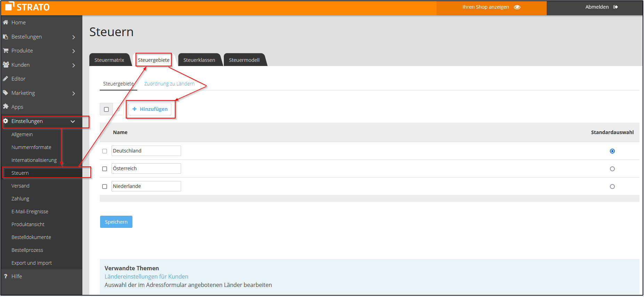Click the eye icon beside Ihren Shop anzeigen
Screen dimensions: 644x297
517,7
